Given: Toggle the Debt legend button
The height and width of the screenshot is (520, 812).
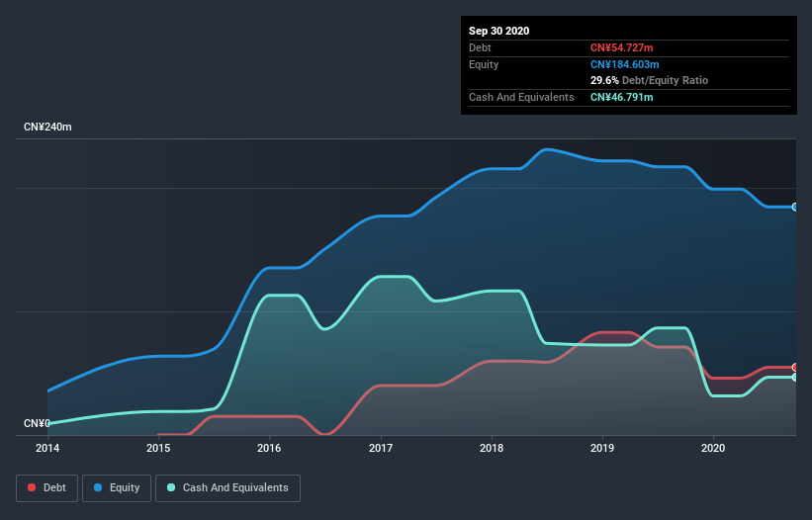Looking at the screenshot, I should coord(46,488).
